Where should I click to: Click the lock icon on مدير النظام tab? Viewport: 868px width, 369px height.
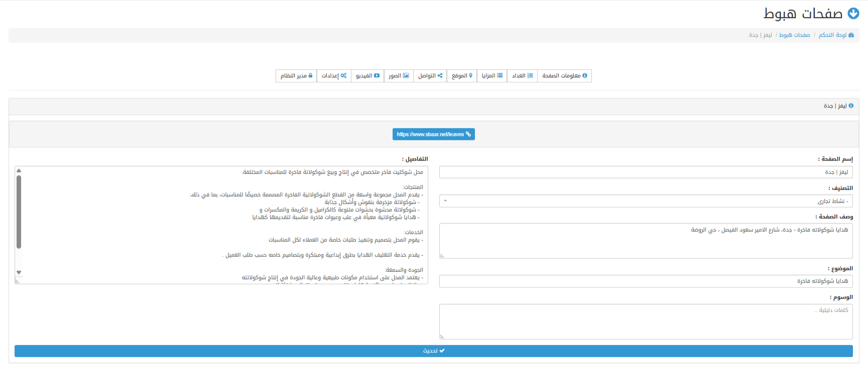click(311, 76)
